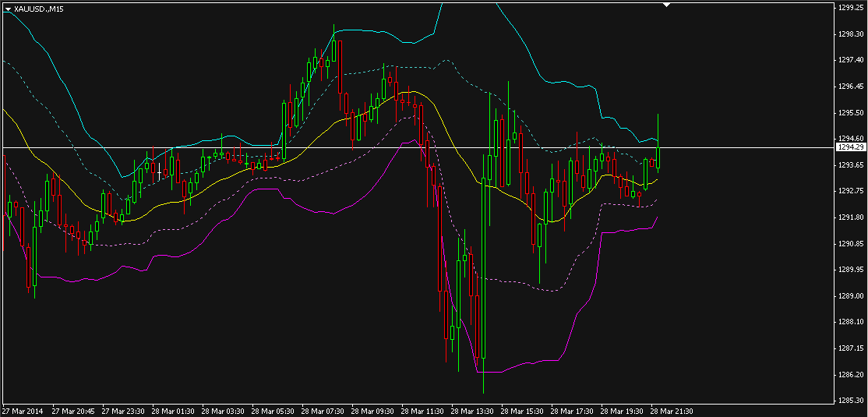Click the 1289.00 price scale label
Image resolution: width=868 pixels, height=417 pixels.
[851, 295]
